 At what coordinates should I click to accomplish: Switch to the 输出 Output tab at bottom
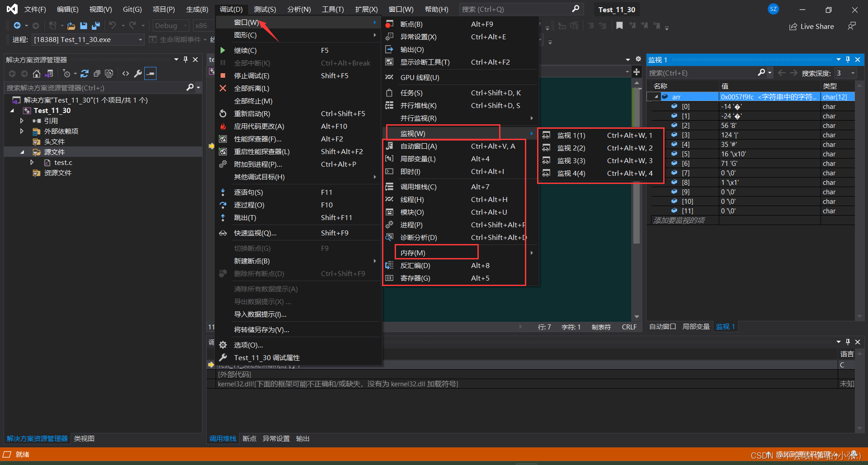(x=303, y=439)
